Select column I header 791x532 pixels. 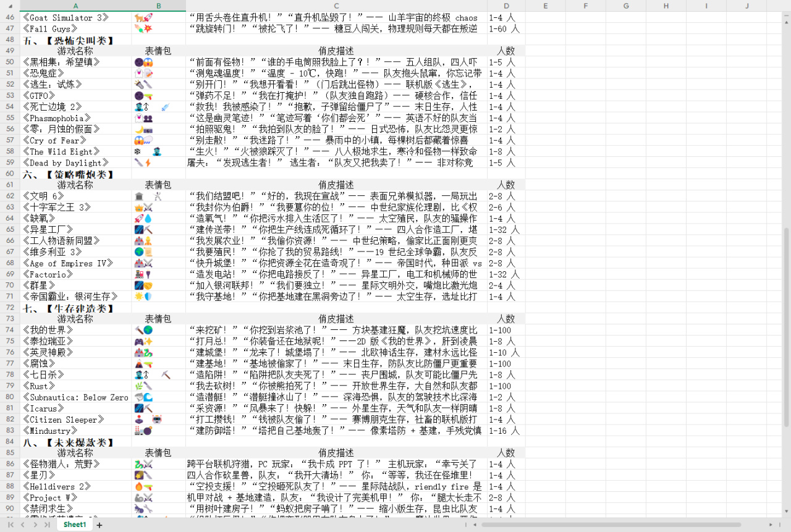click(x=706, y=6)
